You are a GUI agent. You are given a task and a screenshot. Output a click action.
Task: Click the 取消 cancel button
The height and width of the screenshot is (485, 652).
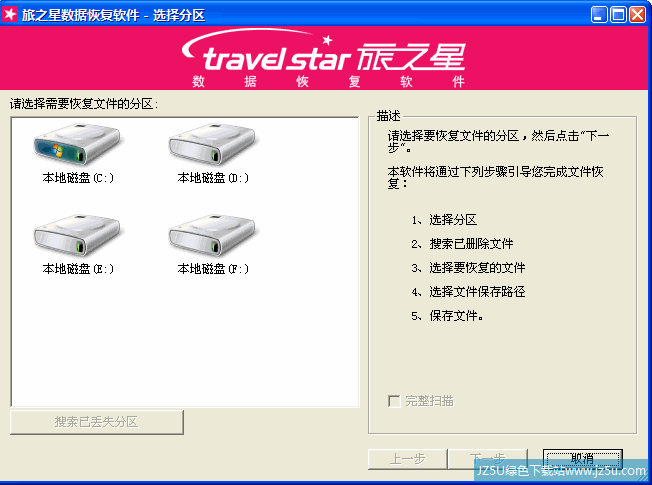point(583,459)
